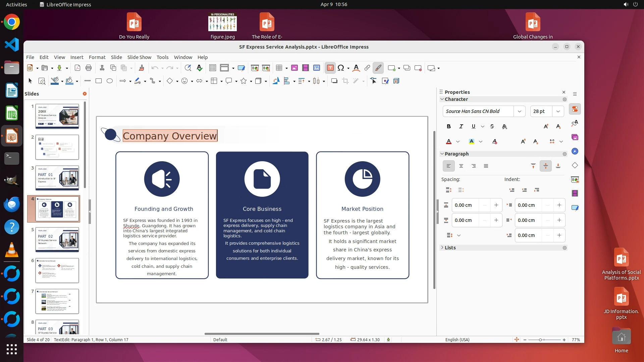
Task: Toggle Bold in Character panel
Action: point(449,126)
